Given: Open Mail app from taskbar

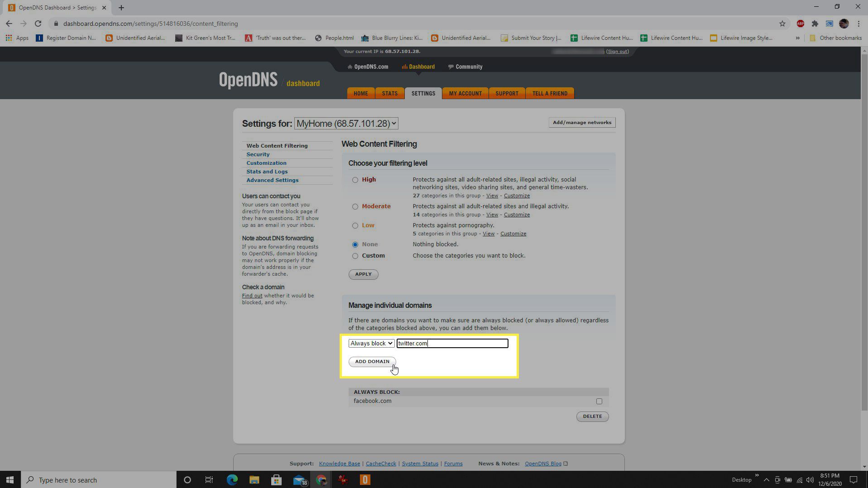Looking at the screenshot, I should tap(299, 480).
